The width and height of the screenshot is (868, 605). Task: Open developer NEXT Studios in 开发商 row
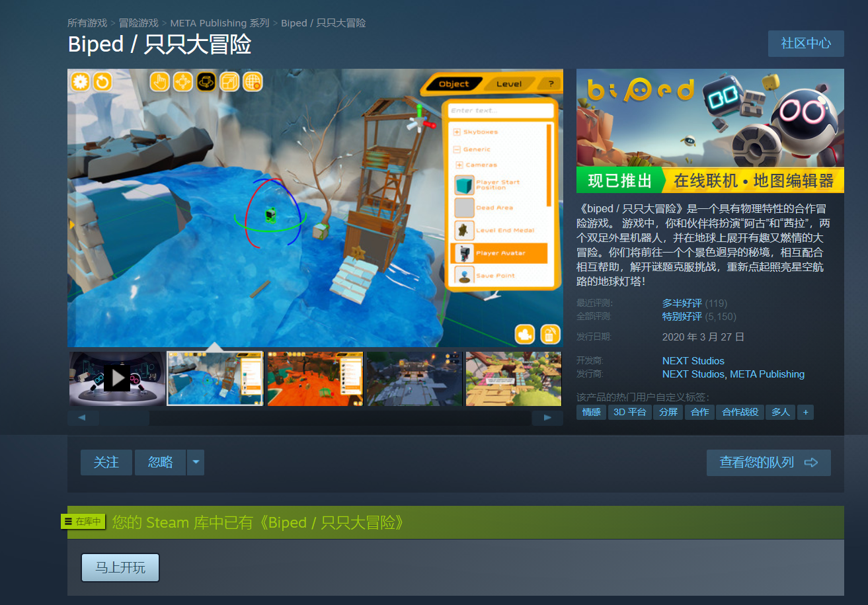click(693, 361)
